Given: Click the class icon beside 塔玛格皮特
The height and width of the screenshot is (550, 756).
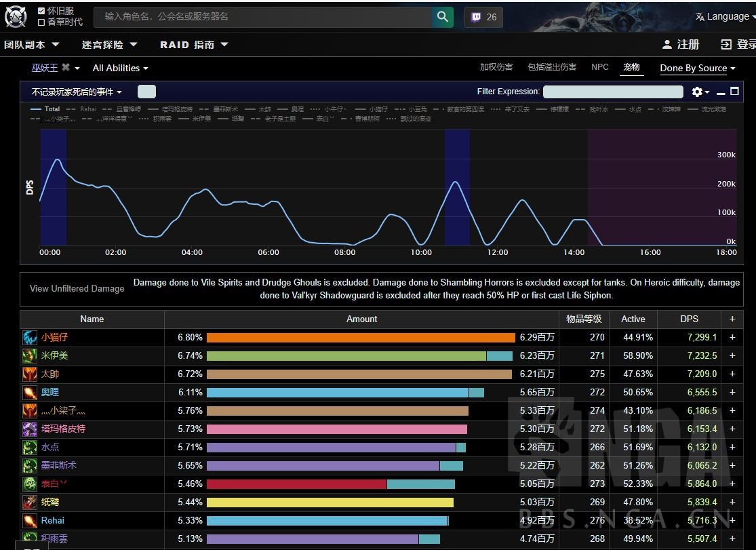Looking at the screenshot, I should pos(30,429).
